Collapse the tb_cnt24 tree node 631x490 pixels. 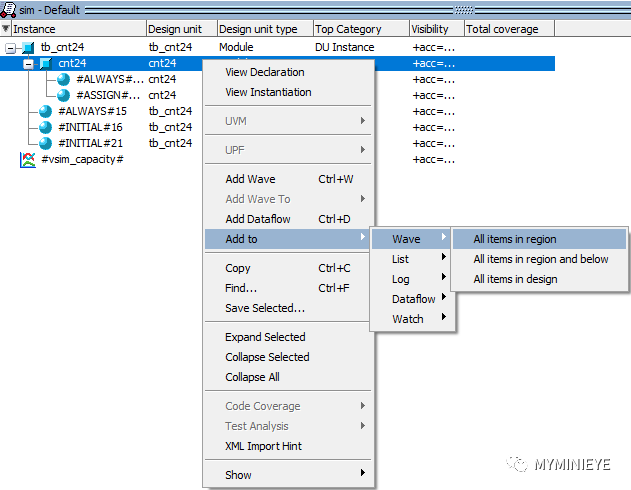11,47
